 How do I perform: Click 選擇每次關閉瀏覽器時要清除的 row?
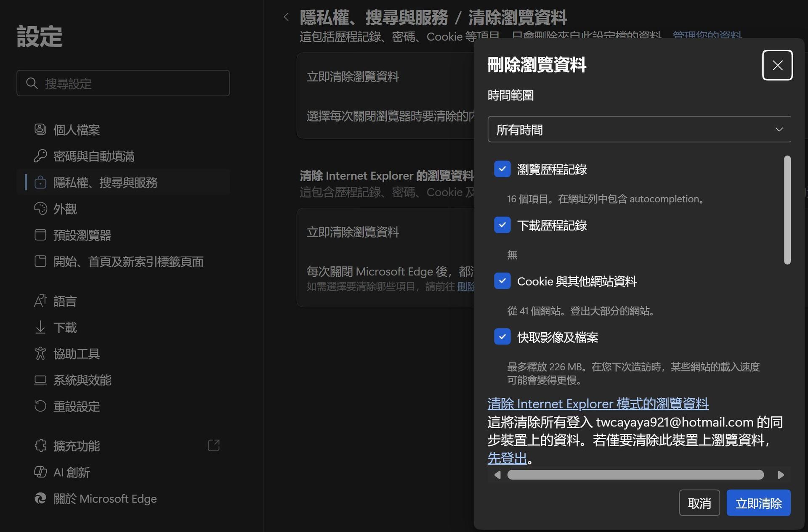point(385,116)
